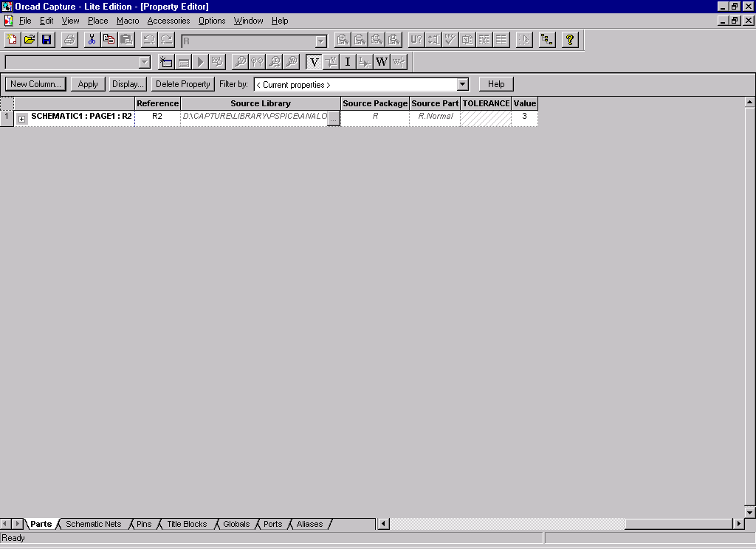The image size is (756, 549).
Task: Click the Apply button
Action: click(x=88, y=84)
